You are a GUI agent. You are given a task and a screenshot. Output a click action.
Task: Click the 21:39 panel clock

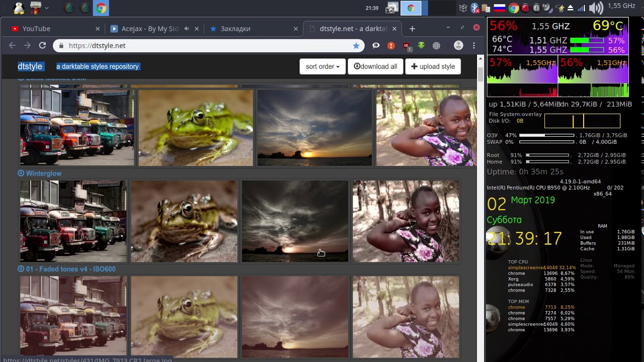pos(372,8)
